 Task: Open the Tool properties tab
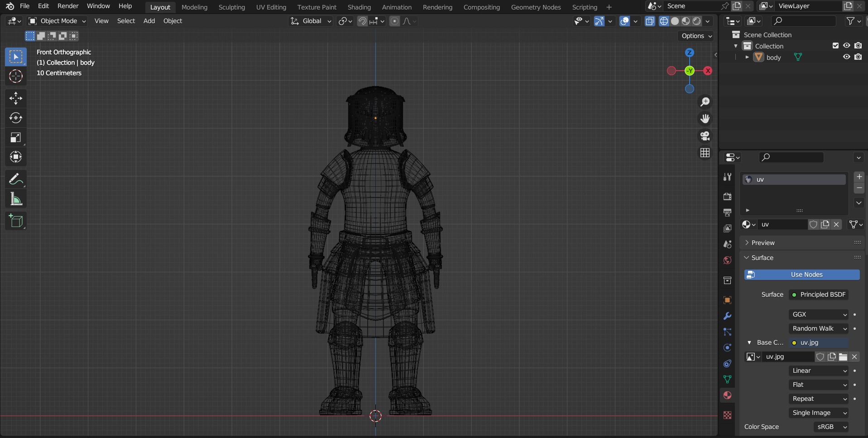[x=727, y=177]
